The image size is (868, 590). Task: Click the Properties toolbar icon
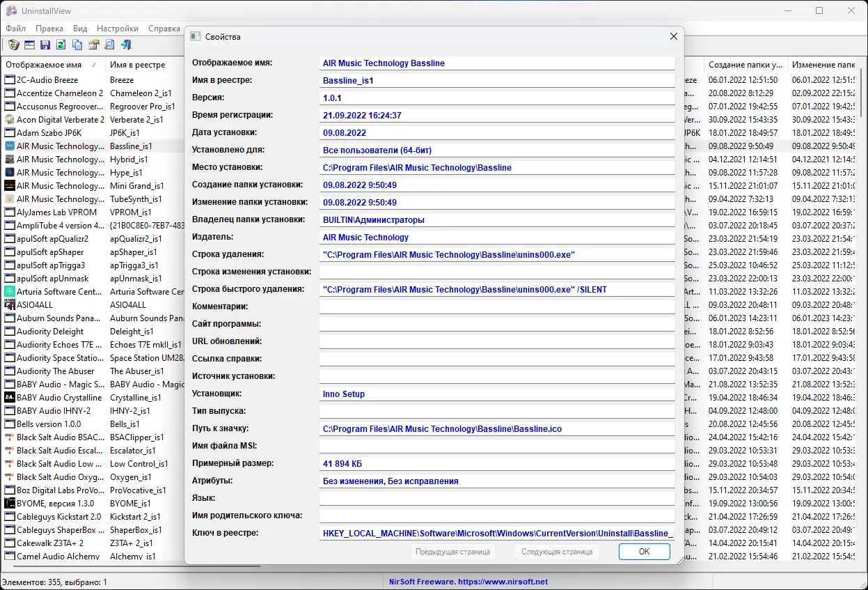(93, 45)
